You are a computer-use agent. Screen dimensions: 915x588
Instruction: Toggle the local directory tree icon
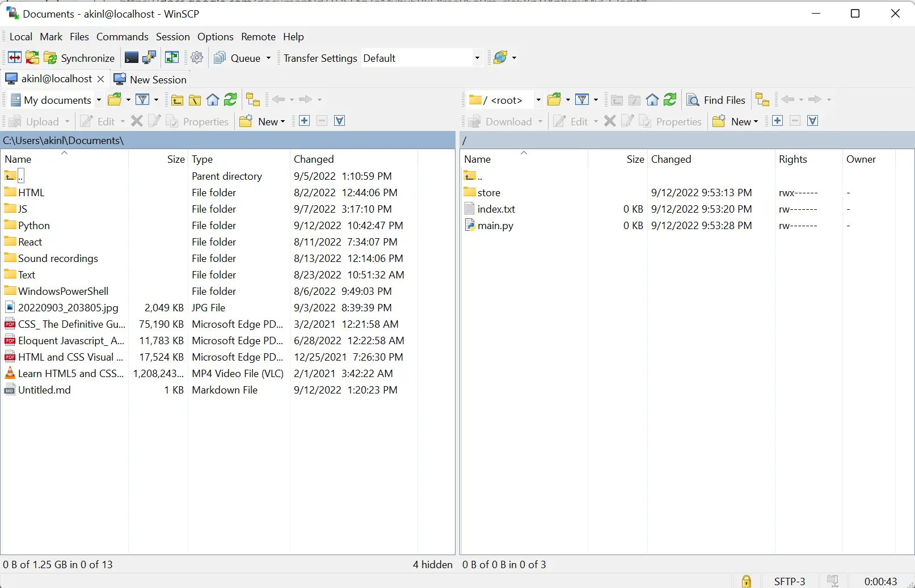point(253,100)
